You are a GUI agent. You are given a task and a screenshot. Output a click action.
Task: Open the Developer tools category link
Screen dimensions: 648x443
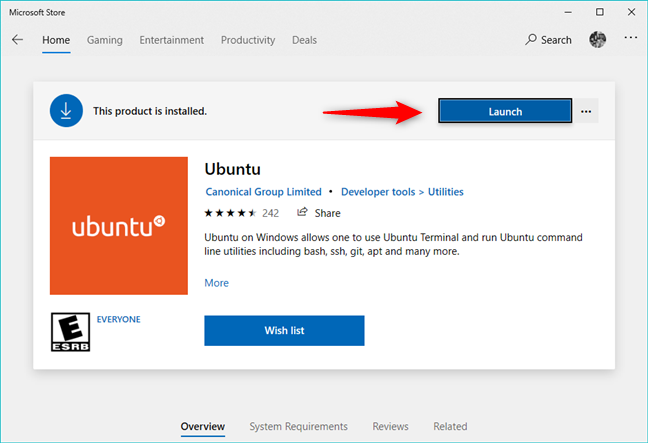tap(378, 192)
